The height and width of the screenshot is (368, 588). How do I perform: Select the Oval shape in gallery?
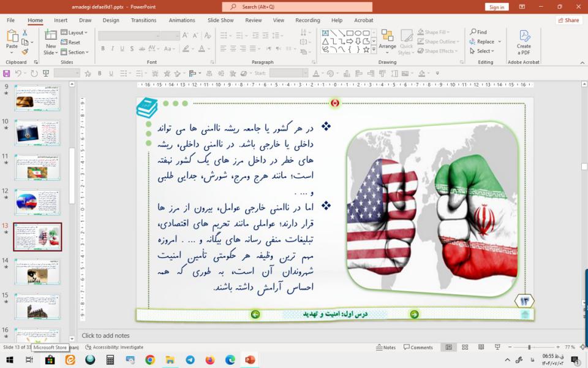tap(358, 33)
